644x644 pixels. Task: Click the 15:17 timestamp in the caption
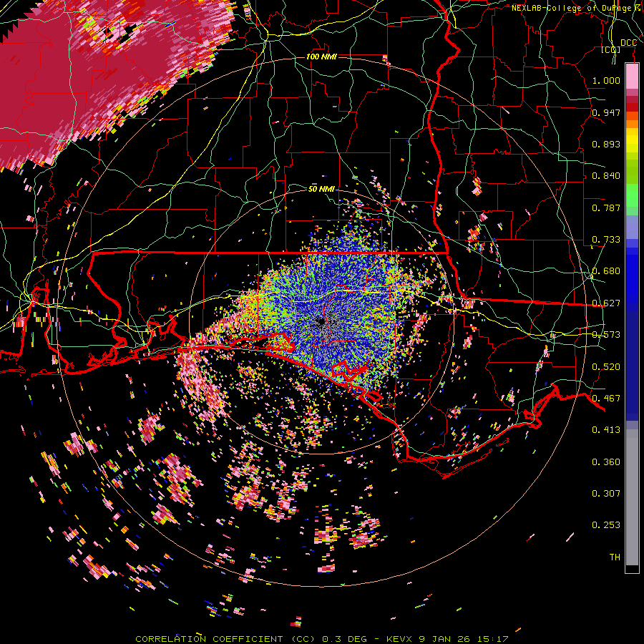click(493, 639)
